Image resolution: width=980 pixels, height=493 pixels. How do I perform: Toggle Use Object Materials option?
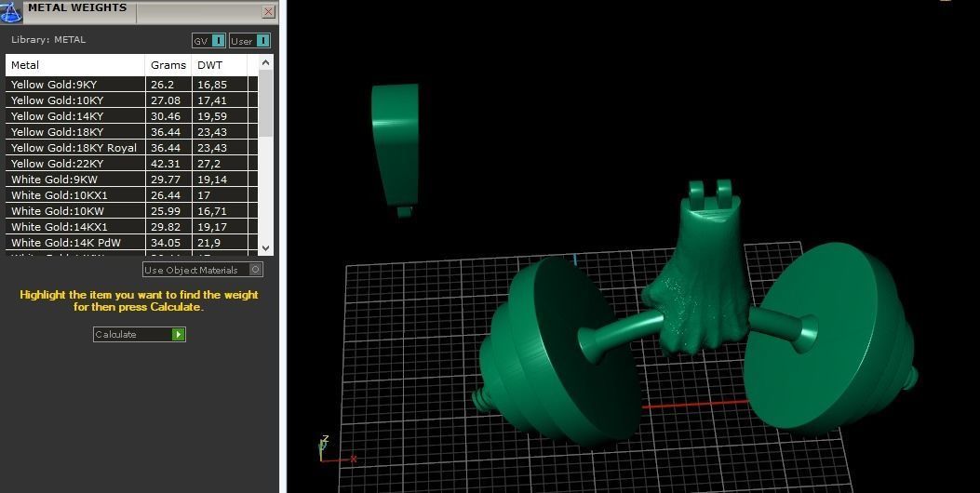point(203,270)
